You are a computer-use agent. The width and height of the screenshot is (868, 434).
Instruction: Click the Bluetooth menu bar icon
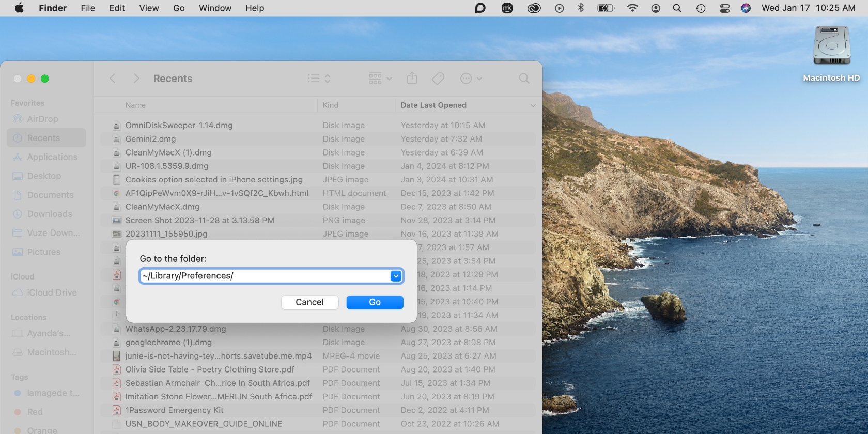click(581, 8)
